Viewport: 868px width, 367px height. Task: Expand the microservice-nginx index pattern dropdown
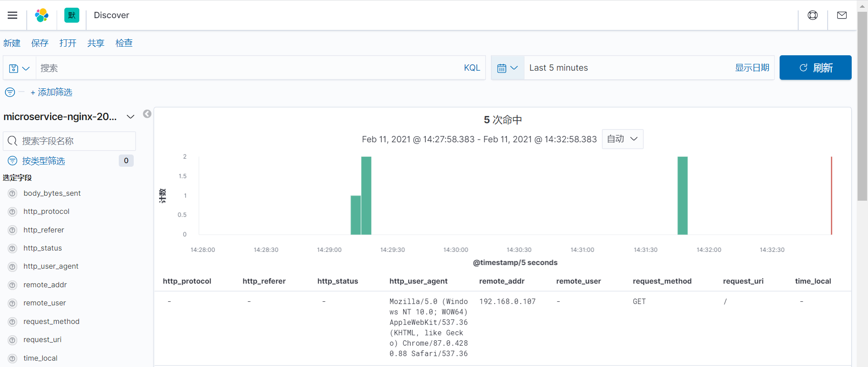69,117
